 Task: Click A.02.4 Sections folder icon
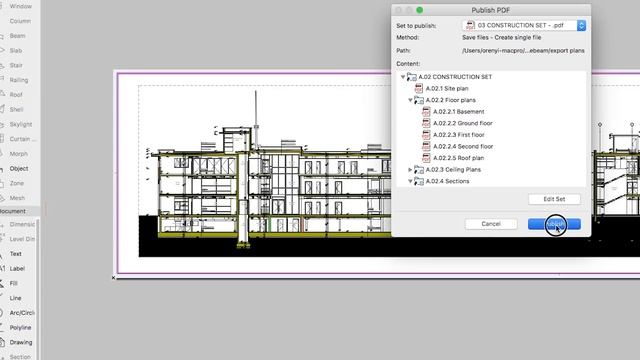point(419,181)
